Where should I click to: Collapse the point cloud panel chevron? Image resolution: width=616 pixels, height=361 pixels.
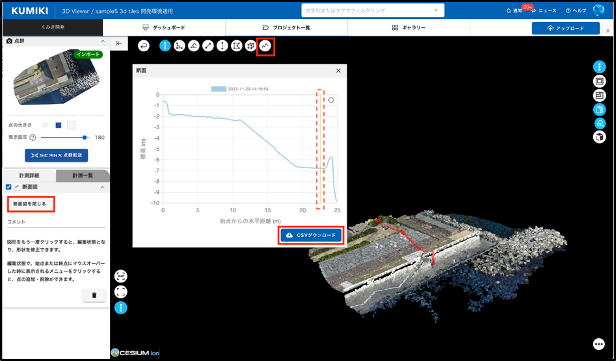pyautogui.click(x=103, y=41)
